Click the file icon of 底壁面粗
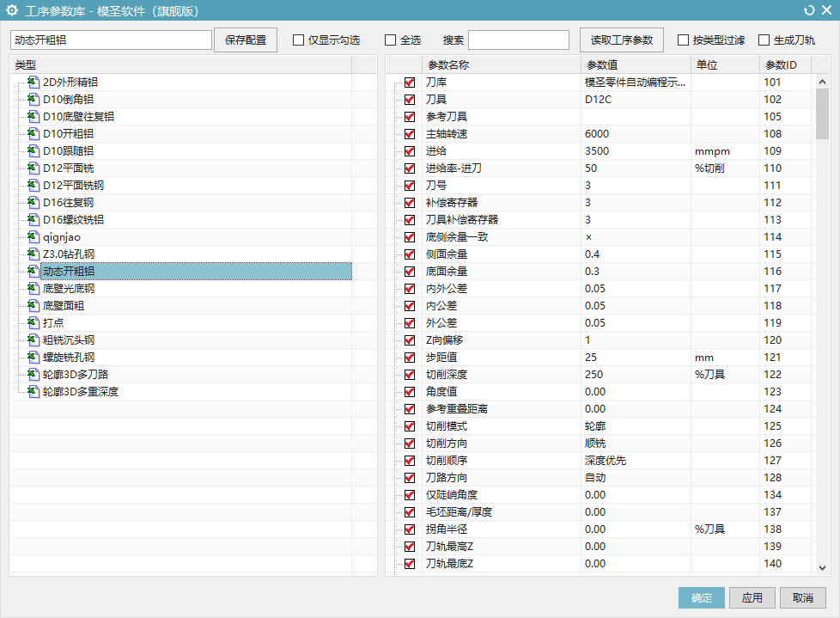This screenshot has width=840, height=618. [33, 305]
